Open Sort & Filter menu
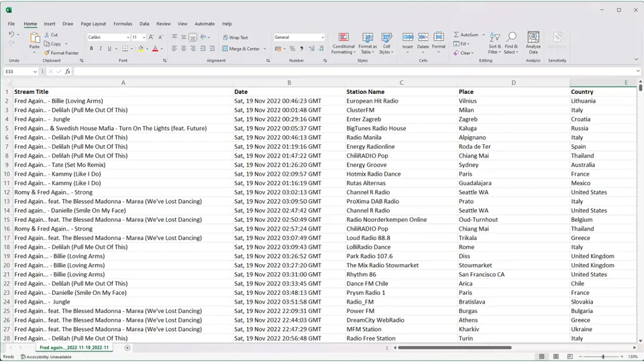 tap(494, 43)
